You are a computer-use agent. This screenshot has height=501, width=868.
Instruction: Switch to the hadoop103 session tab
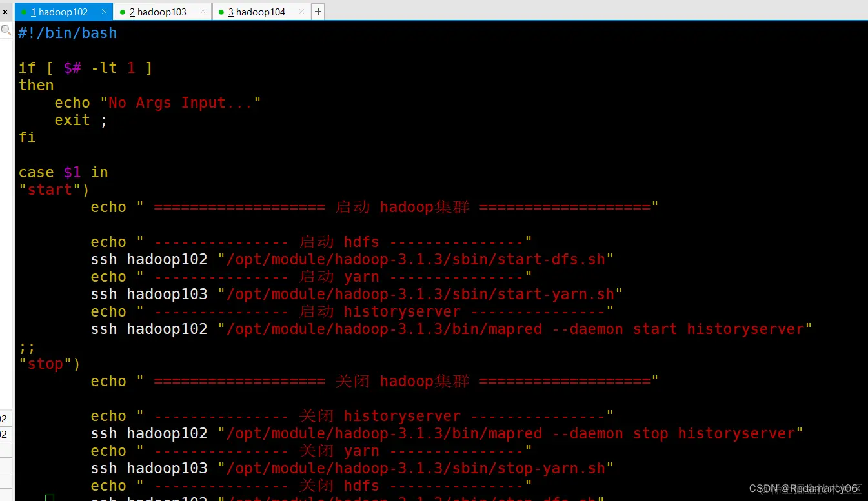click(x=163, y=12)
